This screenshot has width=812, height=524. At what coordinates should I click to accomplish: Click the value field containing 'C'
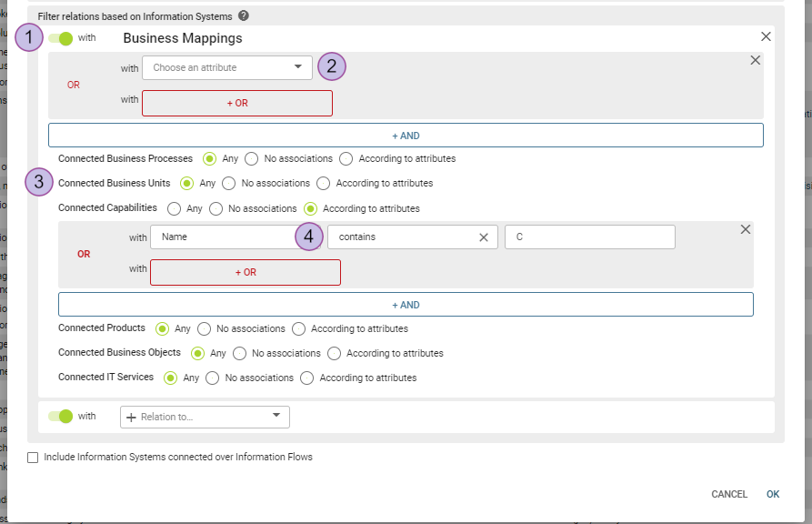click(x=589, y=237)
